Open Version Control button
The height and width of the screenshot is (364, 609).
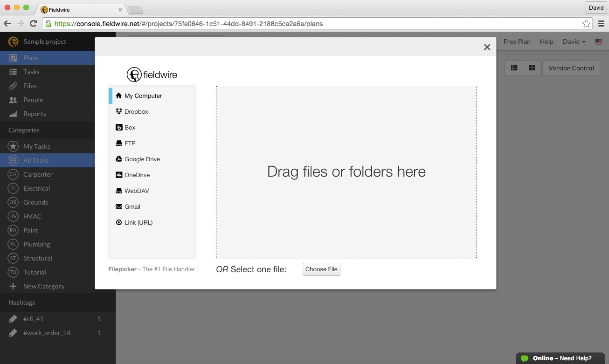pyautogui.click(x=571, y=68)
